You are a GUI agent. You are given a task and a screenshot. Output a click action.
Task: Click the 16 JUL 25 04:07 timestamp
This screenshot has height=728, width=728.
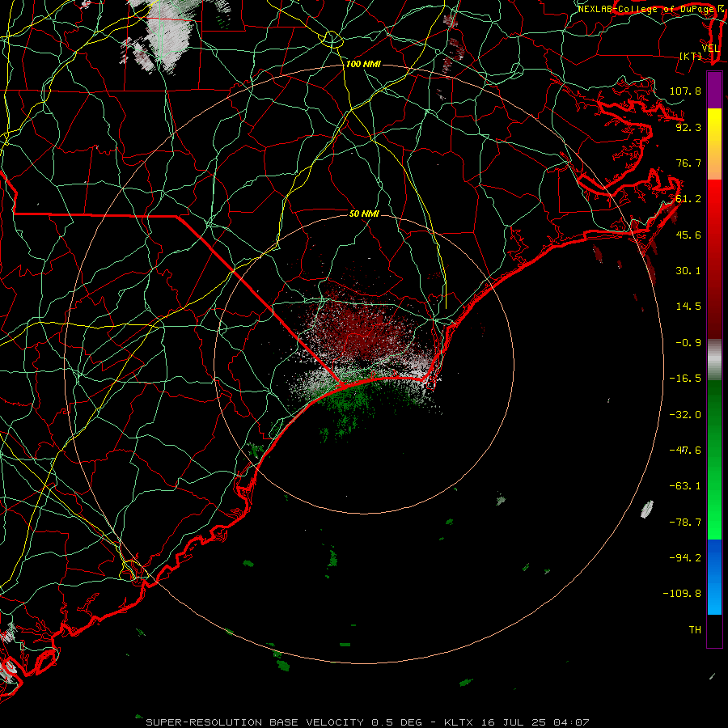tap(535, 722)
